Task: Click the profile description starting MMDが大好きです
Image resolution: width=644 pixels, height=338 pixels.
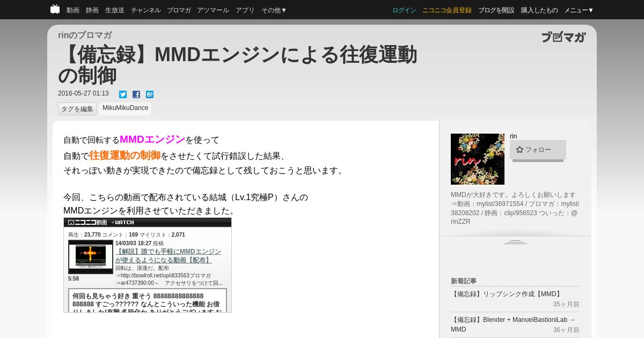Action: click(515, 208)
